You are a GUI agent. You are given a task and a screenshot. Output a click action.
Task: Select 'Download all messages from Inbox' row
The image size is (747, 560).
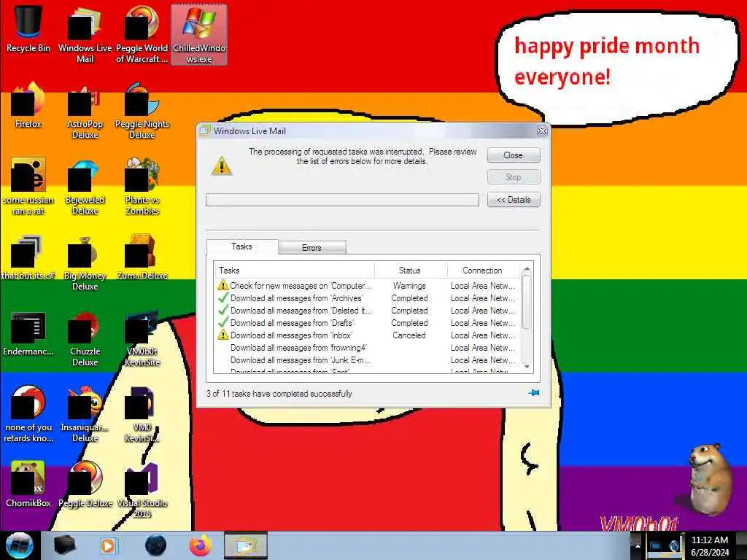(x=368, y=335)
